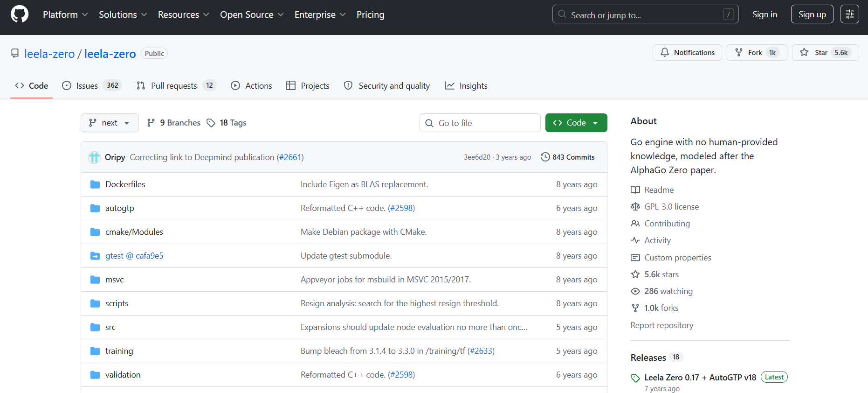Click the tag icon beside 18 Tags
Viewport: 868px width, 393px height.
[x=211, y=123]
